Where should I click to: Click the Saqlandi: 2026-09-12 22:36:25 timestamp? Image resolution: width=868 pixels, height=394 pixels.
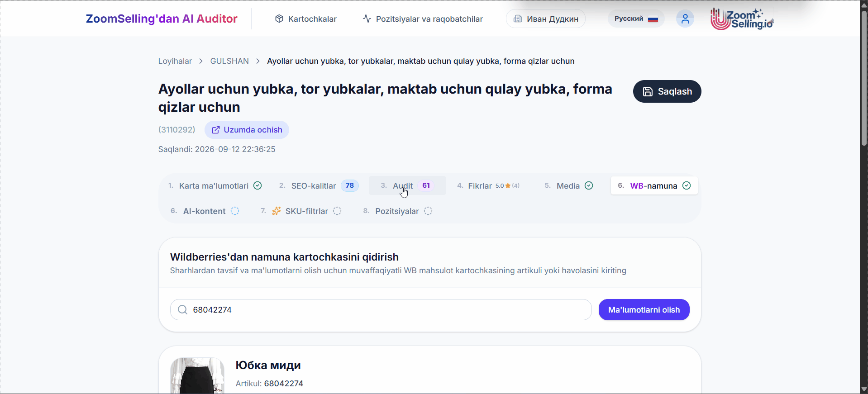pos(217,149)
